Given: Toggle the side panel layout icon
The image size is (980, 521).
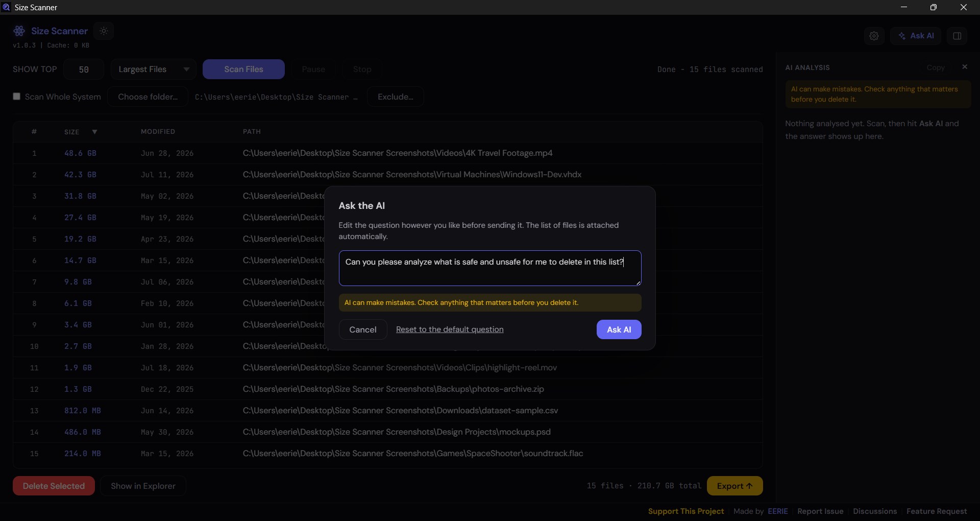Looking at the screenshot, I should pos(957,36).
